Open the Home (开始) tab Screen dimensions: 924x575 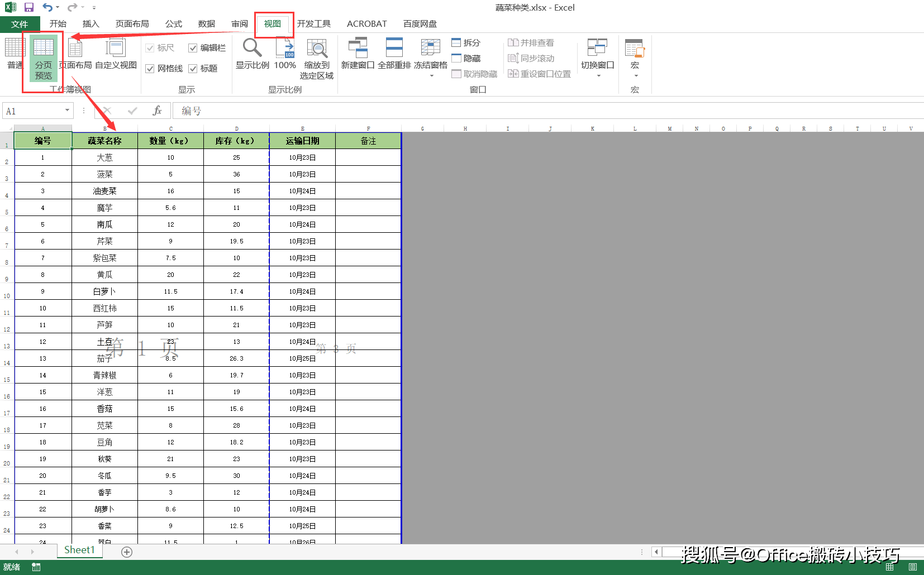point(58,24)
